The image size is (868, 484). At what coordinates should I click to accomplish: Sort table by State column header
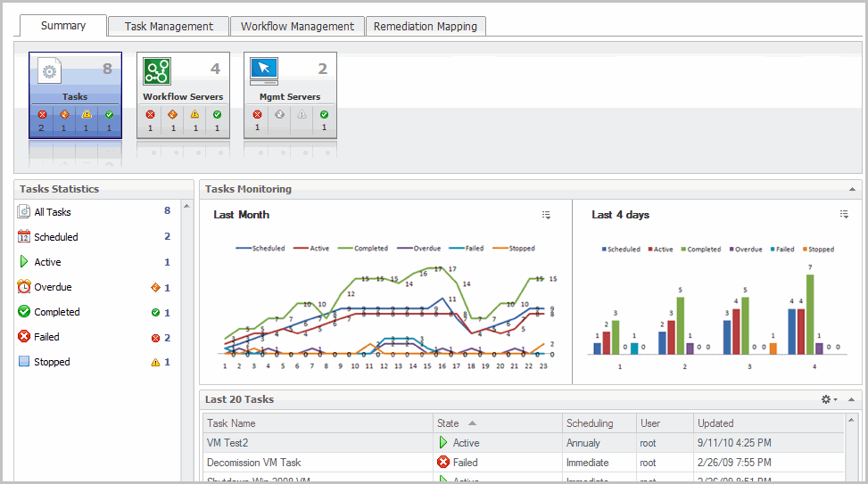click(x=497, y=423)
